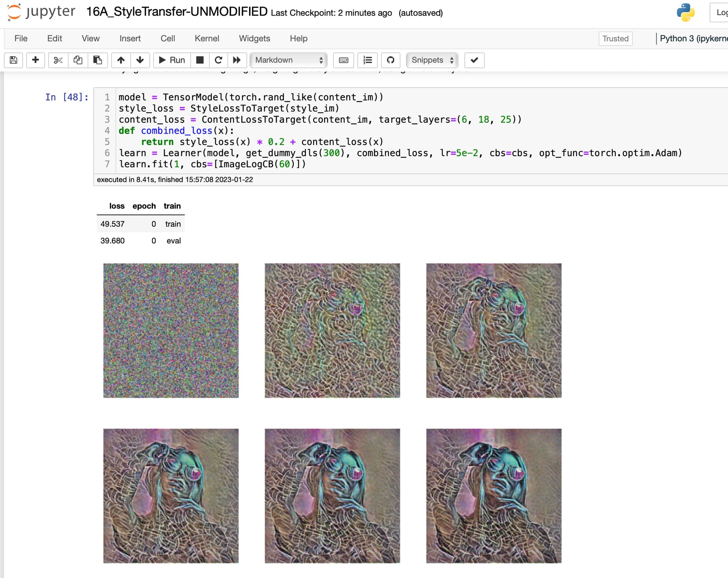Open the command palette keyboard icon

coord(344,60)
